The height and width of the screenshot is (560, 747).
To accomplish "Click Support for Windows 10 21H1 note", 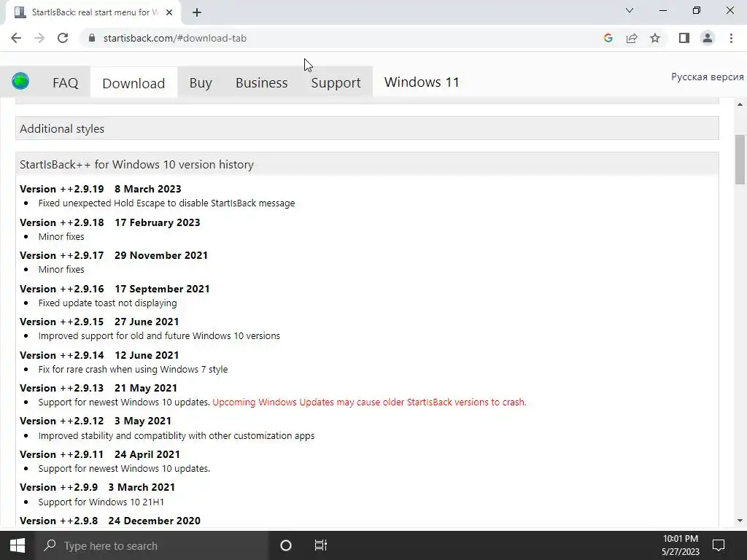I will pyautogui.click(x=101, y=502).
